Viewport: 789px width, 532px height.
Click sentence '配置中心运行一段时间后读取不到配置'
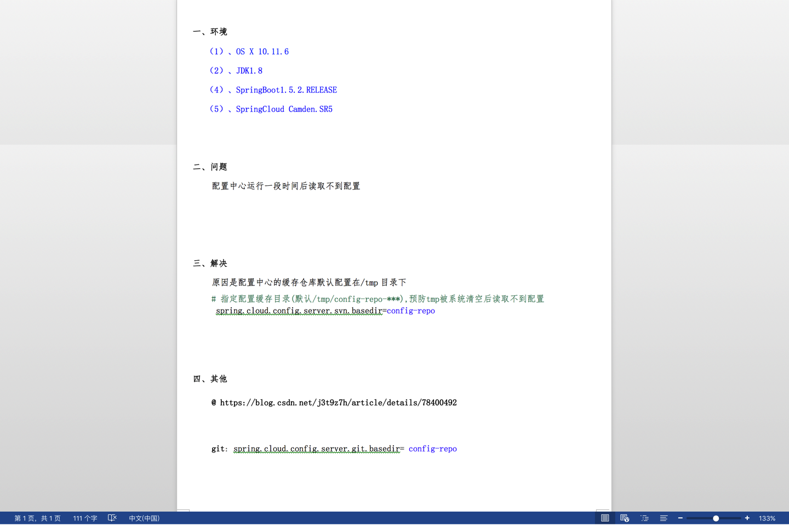tap(286, 186)
